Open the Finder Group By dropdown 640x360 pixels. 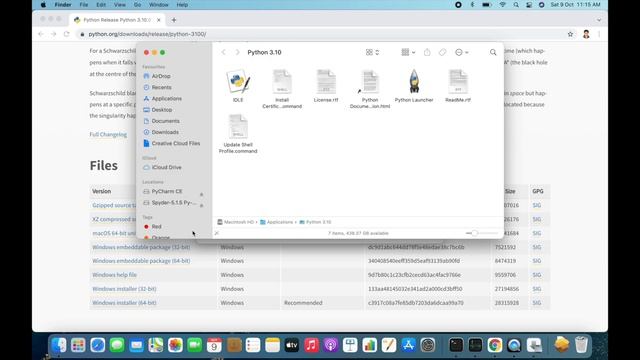(408, 52)
